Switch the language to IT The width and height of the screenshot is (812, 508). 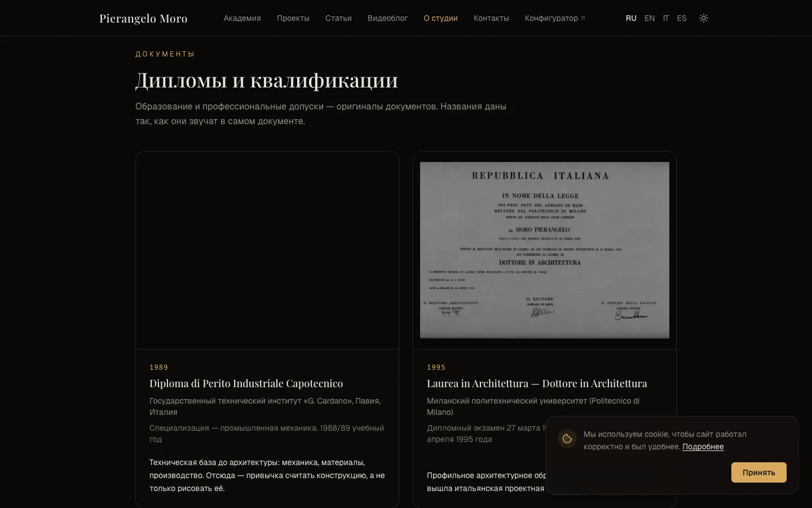[x=666, y=18]
